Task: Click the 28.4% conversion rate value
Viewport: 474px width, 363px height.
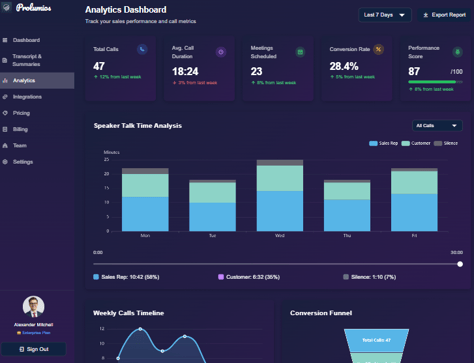Action: pos(344,66)
